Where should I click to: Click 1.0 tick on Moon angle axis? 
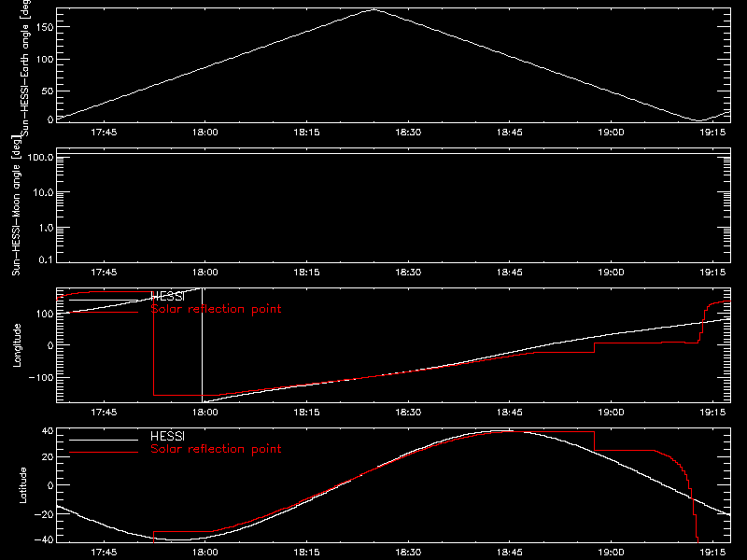pyautogui.click(x=46, y=228)
